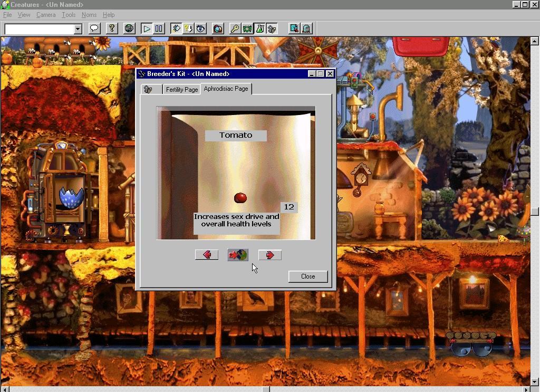540x392 pixels.
Task: Expand the Tools menu
Action: click(x=69, y=15)
